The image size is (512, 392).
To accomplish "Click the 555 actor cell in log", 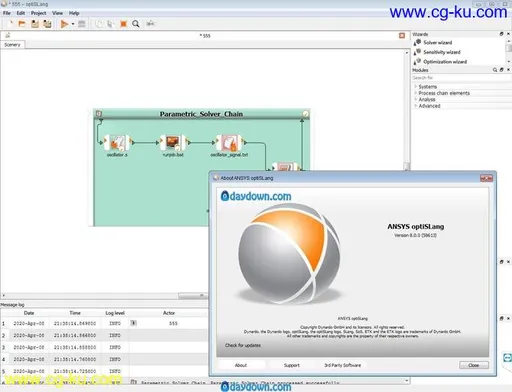I will pos(173,323).
